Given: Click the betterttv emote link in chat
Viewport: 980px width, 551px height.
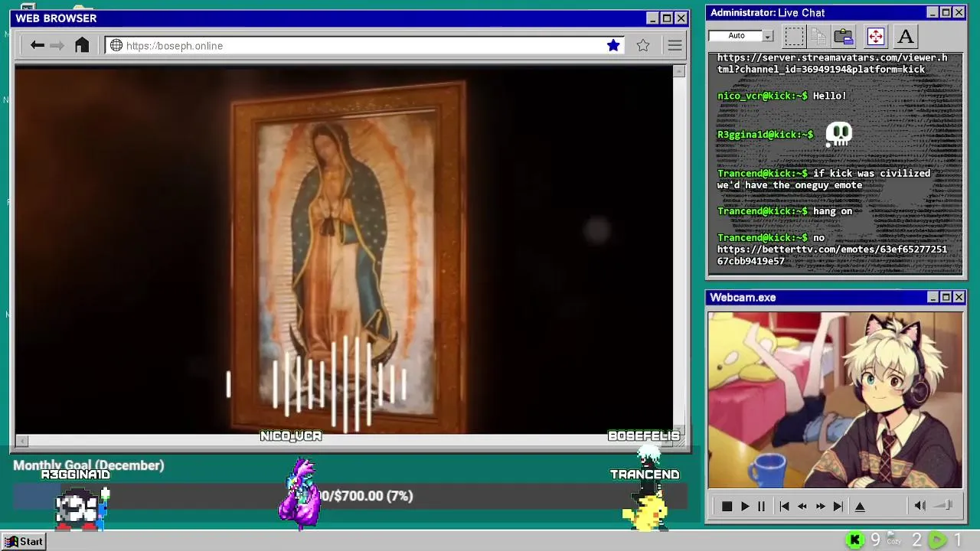Looking at the screenshot, I should (x=832, y=255).
